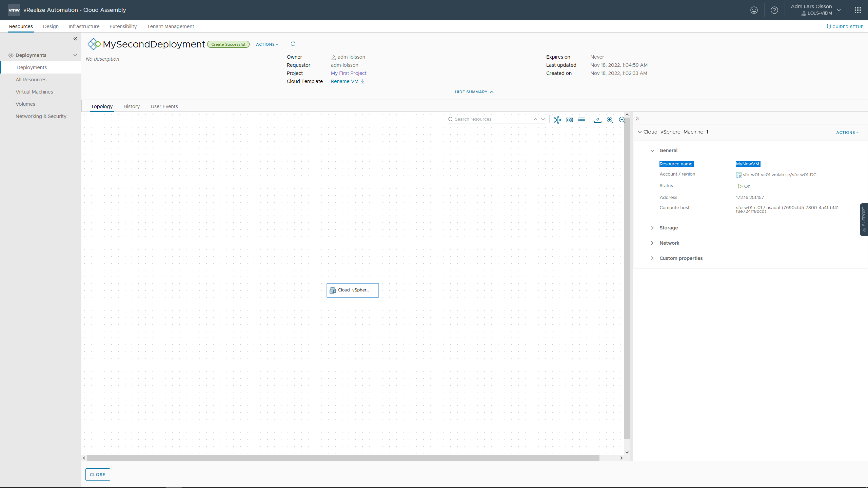Viewport: 868px width, 488px height.
Task: Click the MyNewVM resource name value
Action: tap(748, 164)
